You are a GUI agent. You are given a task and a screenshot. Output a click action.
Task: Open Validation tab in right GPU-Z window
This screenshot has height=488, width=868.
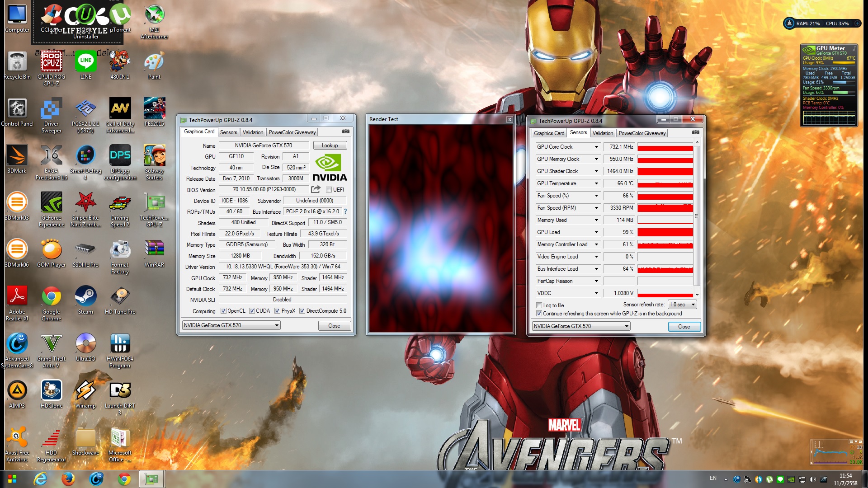pyautogui.click(x=603, y=133)
